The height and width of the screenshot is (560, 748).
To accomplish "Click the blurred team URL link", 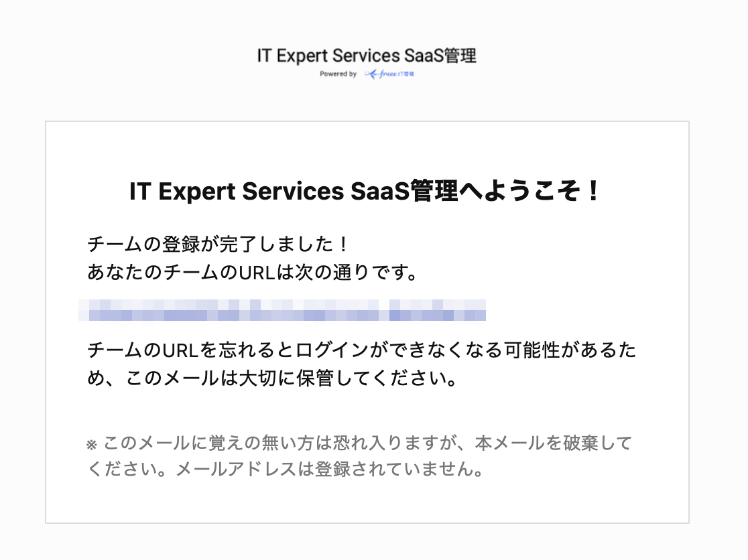I will (282, 309).
